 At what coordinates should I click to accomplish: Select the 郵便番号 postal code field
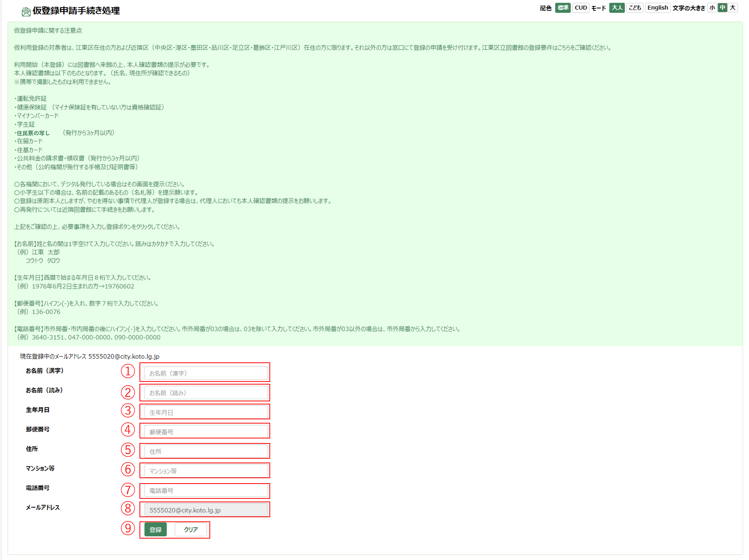(206, 432)
